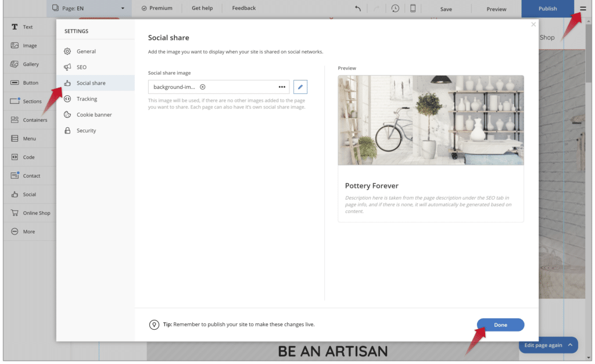
Task: Click the Save button in top bar
Action: pos(446,9)
